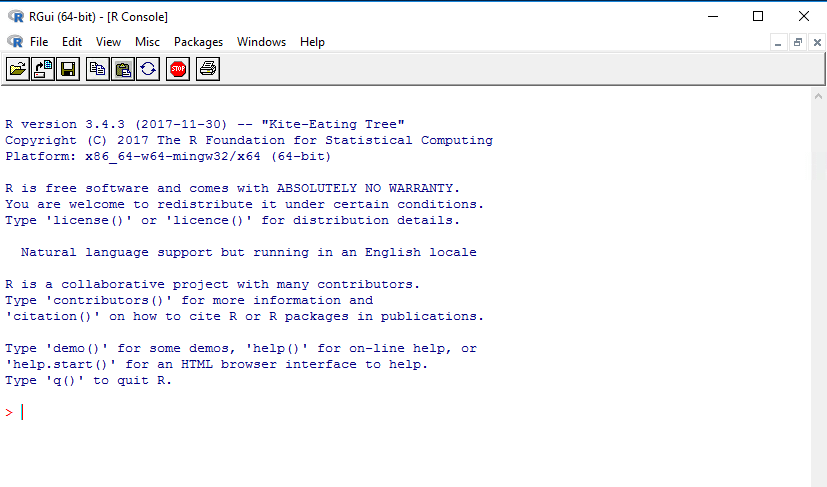This screenshot has height=487, width=827.
Task: Save the workspace using the floppy disk icon
Action: [x=68, y=69]
